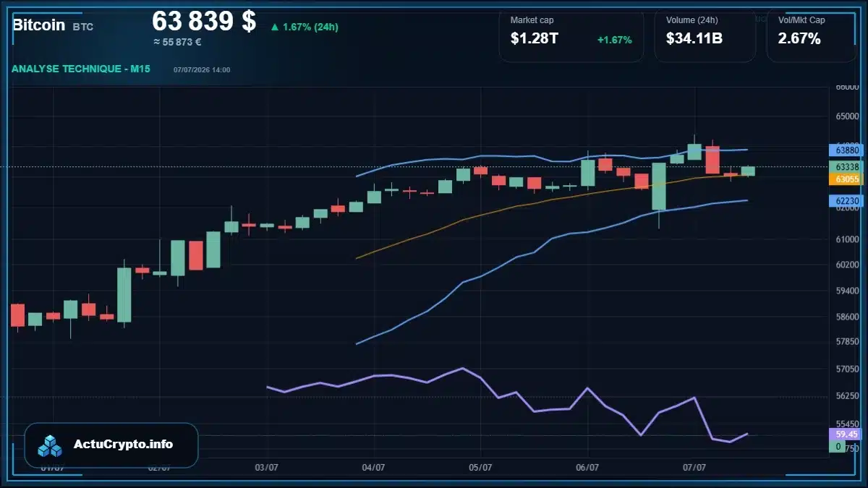Select the lower band label 62230

(x=846, y=201)
